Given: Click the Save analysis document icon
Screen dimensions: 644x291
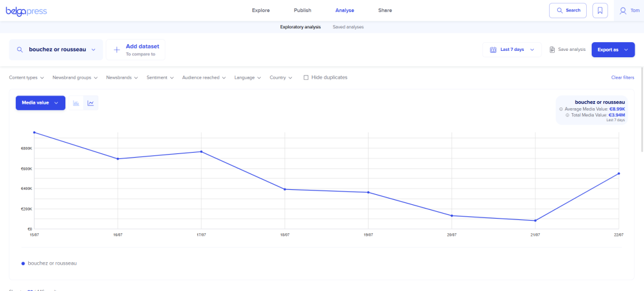Looking at the screenshot, I should coord(552,50).
